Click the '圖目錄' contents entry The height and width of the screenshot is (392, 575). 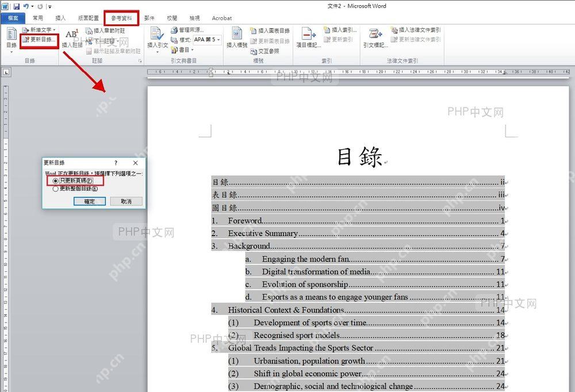click(358, 207)
